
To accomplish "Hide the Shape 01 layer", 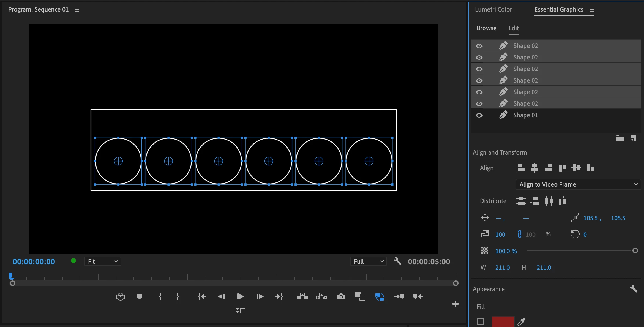I will pyautogui.click(x=479, y=115).
